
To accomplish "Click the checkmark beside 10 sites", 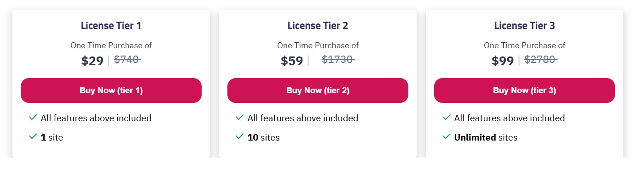I will tap(239, 136).
